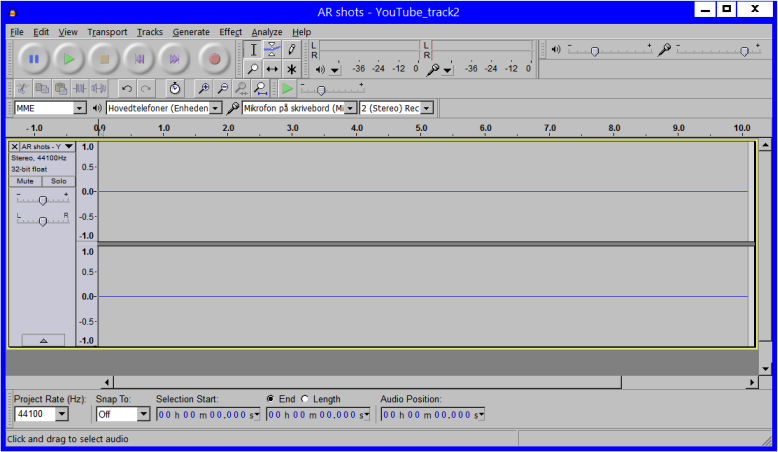The width and height of the screenshot is (778, 452).
Task: Click the Fit Selection zoom icon
Action: pos(241,89)
